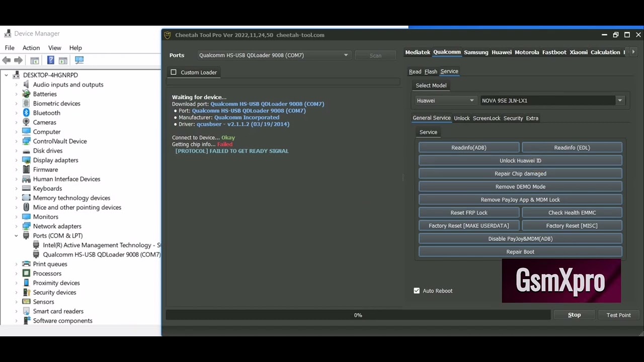
Task: Click the Audio inputs and outputs speaker icon
Action: [26, 85]
